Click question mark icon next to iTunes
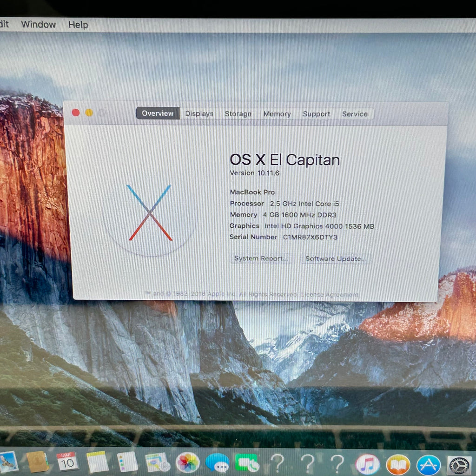This screenshot has width=476, height=476. [337, 464]
